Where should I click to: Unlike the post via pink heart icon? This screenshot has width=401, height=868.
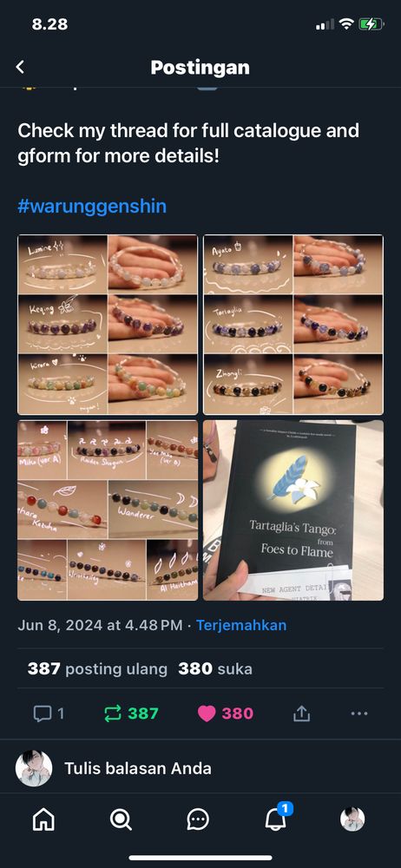click(207, 713)
